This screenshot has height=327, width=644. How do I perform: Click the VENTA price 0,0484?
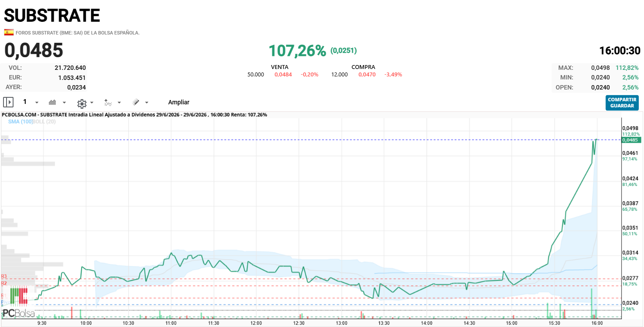283,75
